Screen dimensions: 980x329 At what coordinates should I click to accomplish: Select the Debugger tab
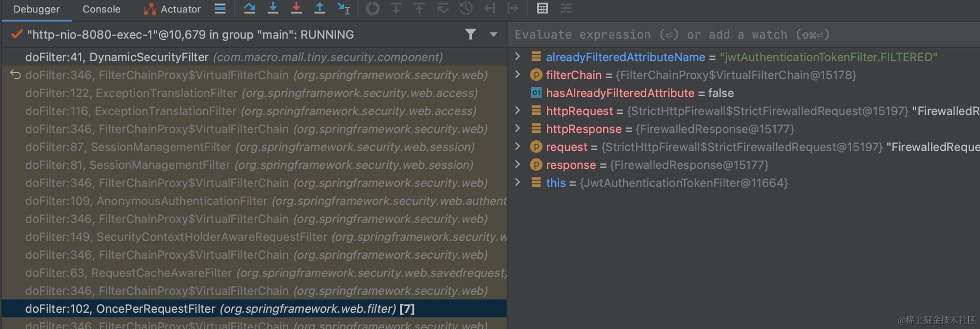(37, 9)
